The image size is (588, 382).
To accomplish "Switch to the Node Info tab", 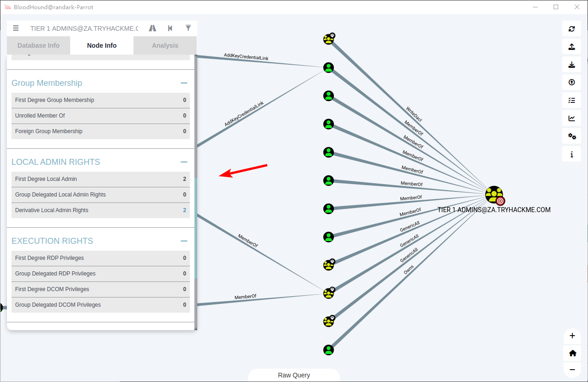I will point(102,45).
